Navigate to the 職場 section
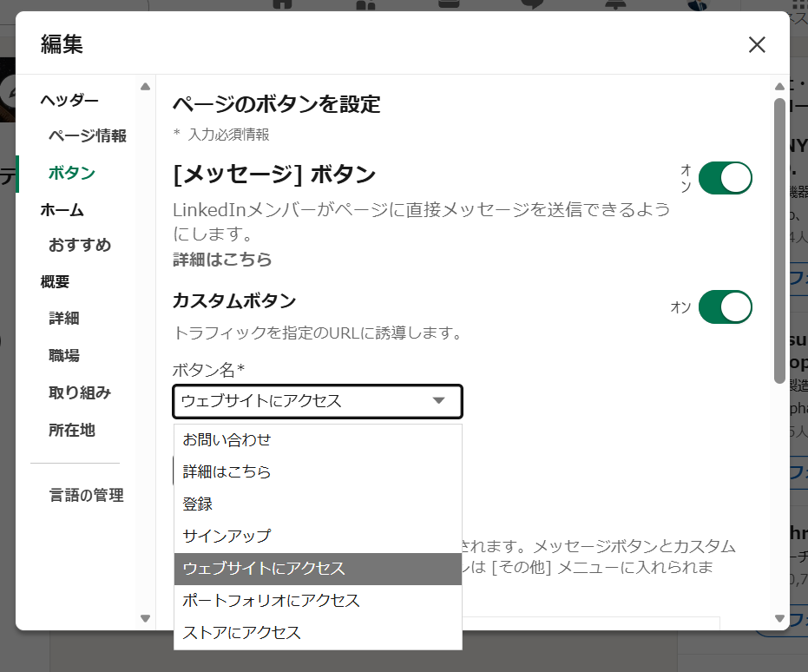Image resolution: width=808 pixels, height=672 pixels. coord(63,355)
